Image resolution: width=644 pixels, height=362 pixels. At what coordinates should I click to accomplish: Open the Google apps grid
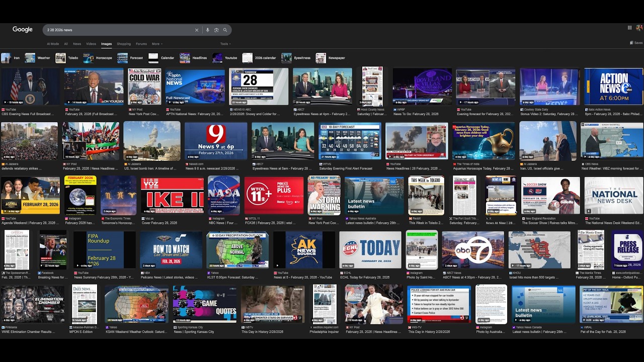(629, 28)
